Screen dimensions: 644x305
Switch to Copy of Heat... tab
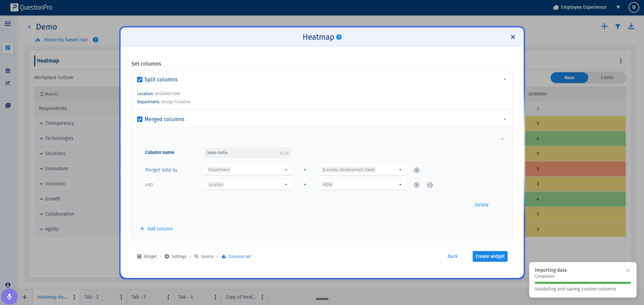point(241,297)
